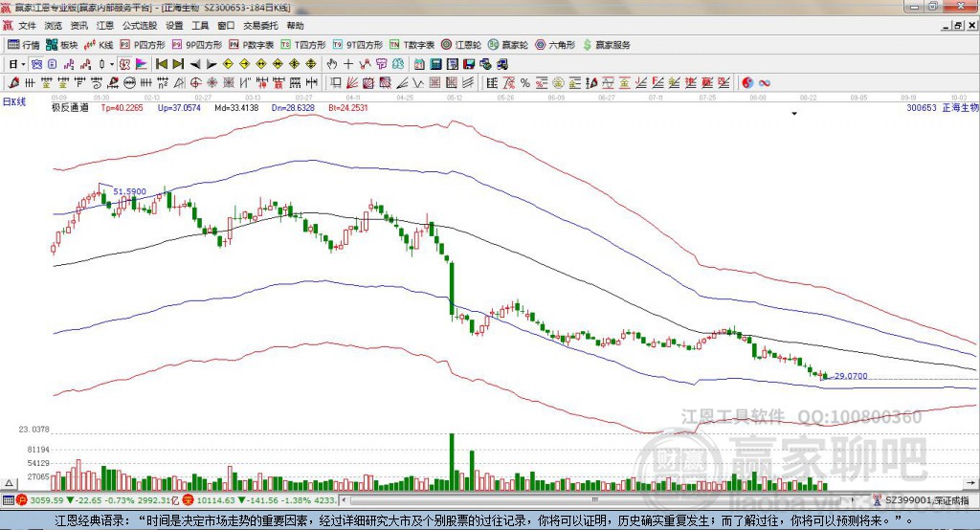Jump to last bar with skip-forward icon
This screenshot has height=530, width=980.
[178, 64]
